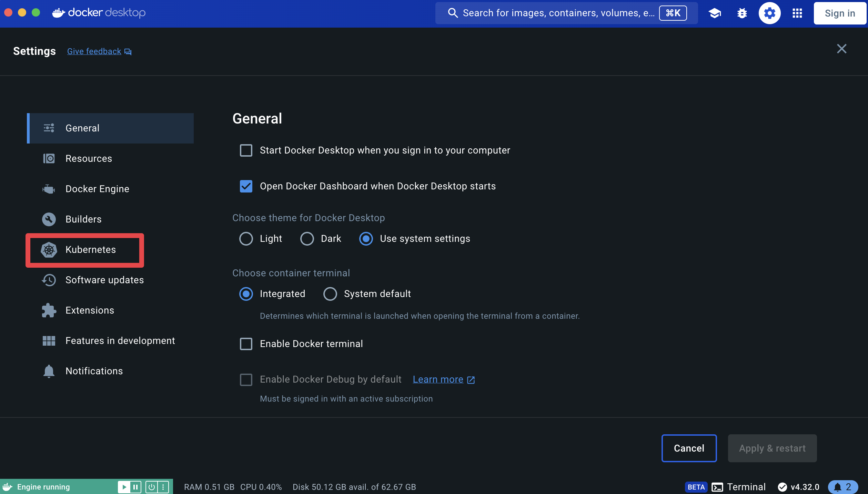Click the Builders wrench icon

tap(49, 219)
